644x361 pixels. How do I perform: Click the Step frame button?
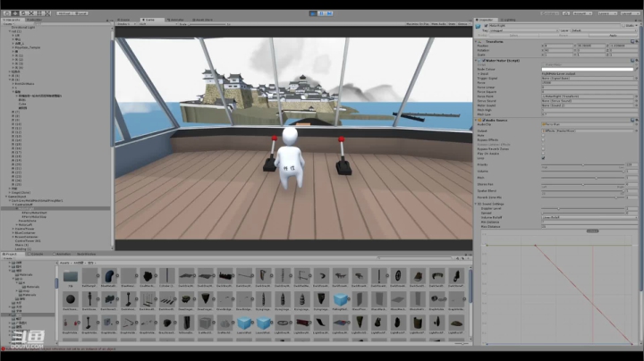click(x=329, y=13)
